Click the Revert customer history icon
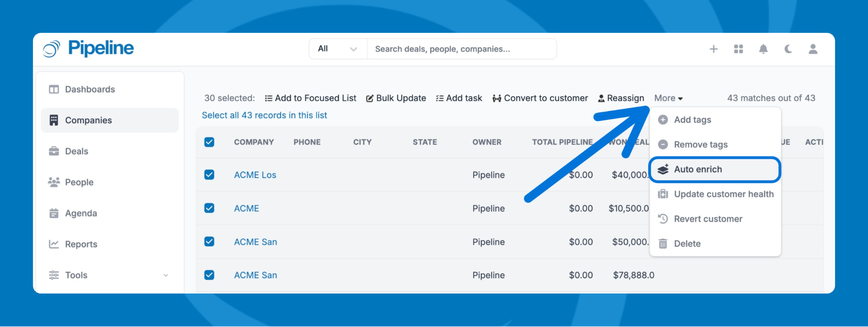868x327 pixels. 663,219
